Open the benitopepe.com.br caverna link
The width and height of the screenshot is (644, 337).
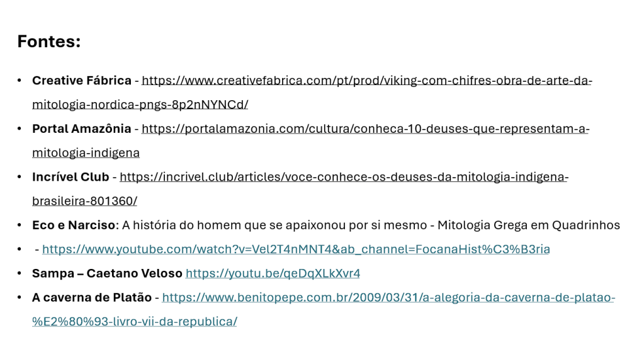[388, 297]
